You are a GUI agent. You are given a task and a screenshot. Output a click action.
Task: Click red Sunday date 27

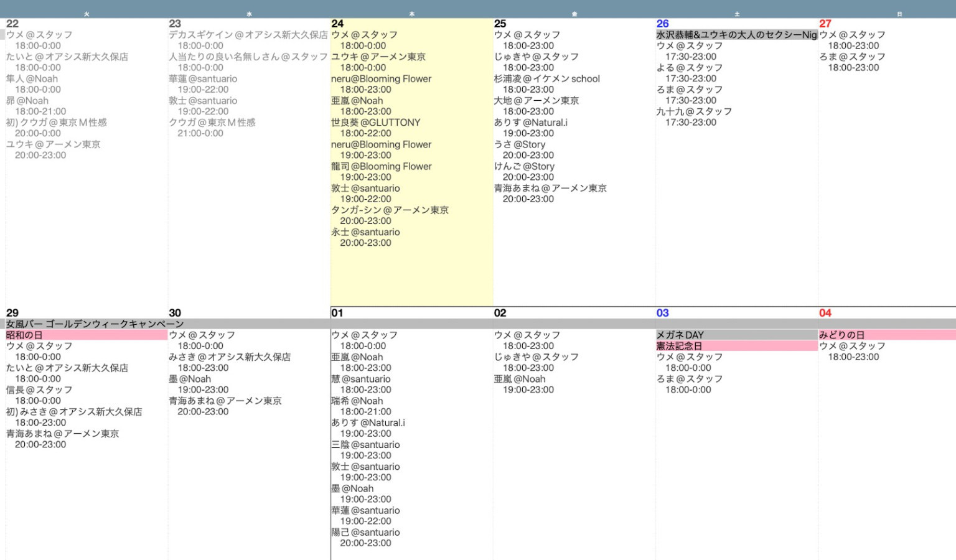(825, 24)
